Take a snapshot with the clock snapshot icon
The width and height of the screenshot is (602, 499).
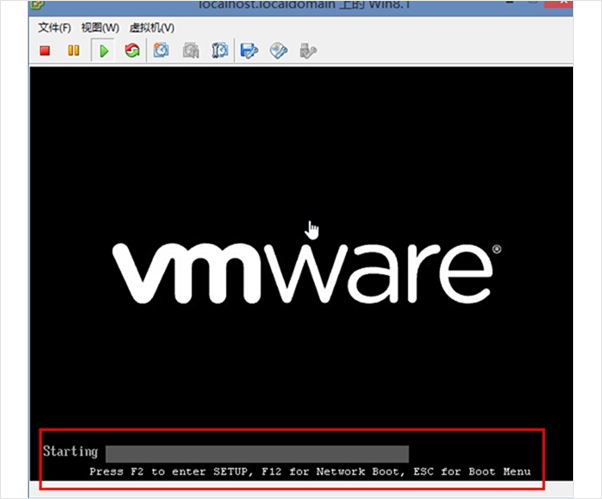pos(161,50)
